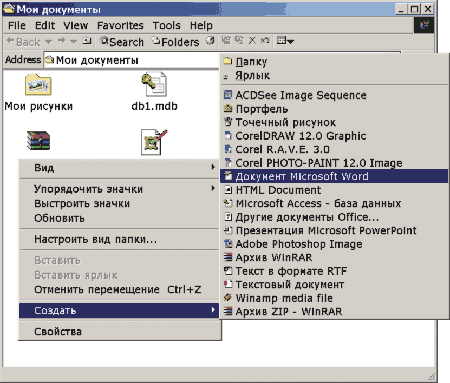Create Corel PHOTO-PAINT 12.0 Image
The width and height of the screenshot is (450, 383).
[334, 163]
